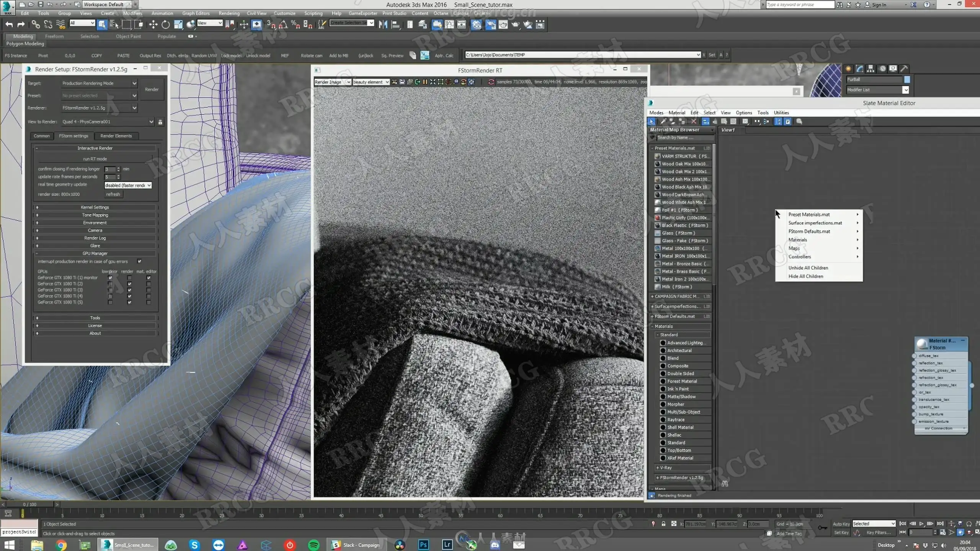Click the Search by Name field
The image size is (980, 551).
[x=683, y=138]
